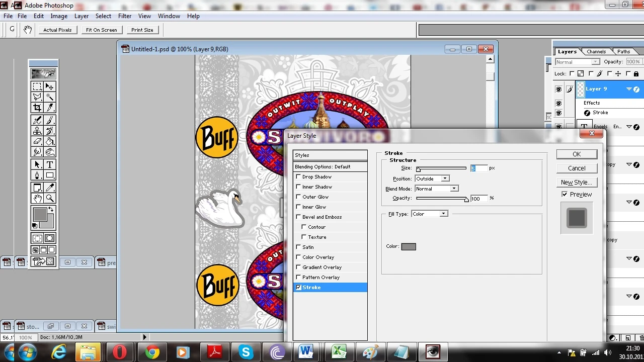This screenshot has width=644, height=362.
Task: Select the Dodge tool
Action: click(x=50, y=151)
